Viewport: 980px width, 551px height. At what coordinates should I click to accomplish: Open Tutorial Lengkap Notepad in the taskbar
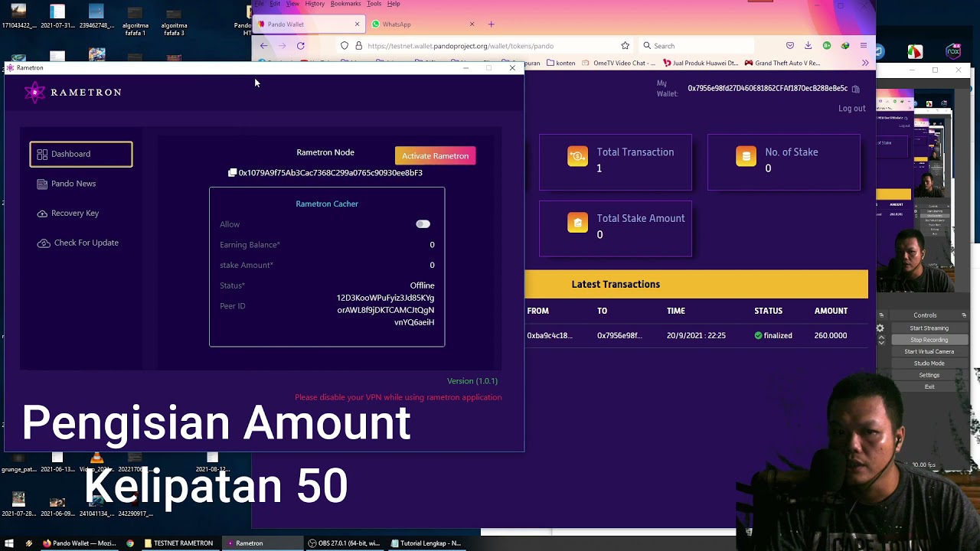(426, 543)
